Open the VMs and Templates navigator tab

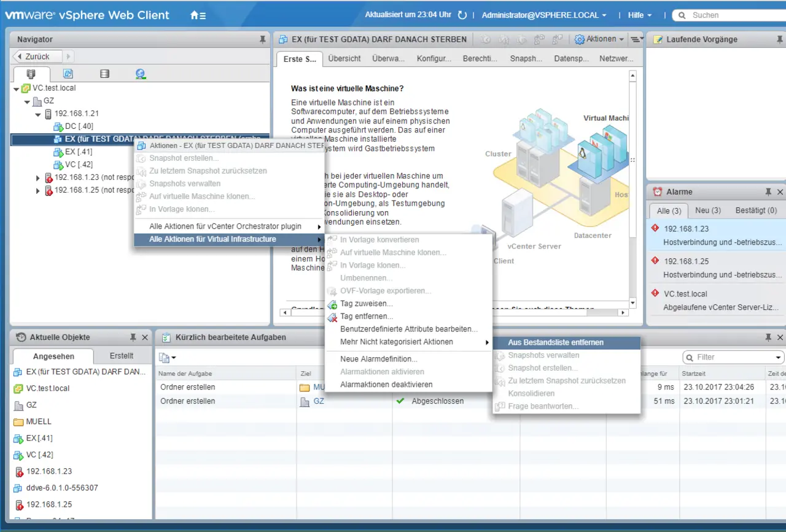68,74
